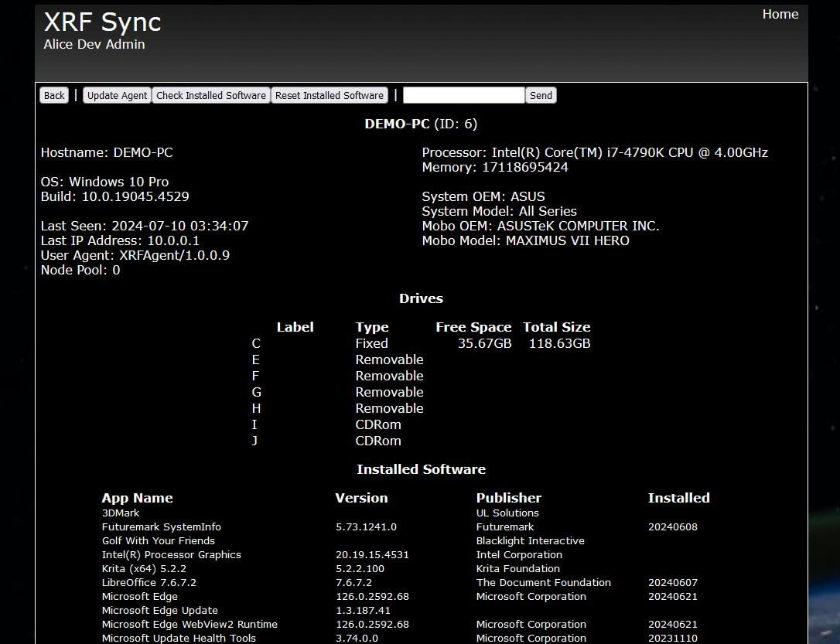Click the UL Solutions publisher
Screen dimensions: 840x644
[x=507, y=513]
